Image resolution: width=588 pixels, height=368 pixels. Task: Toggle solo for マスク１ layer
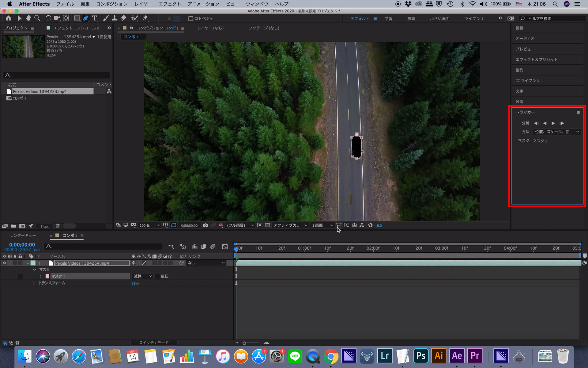click(x=20, y=276)
